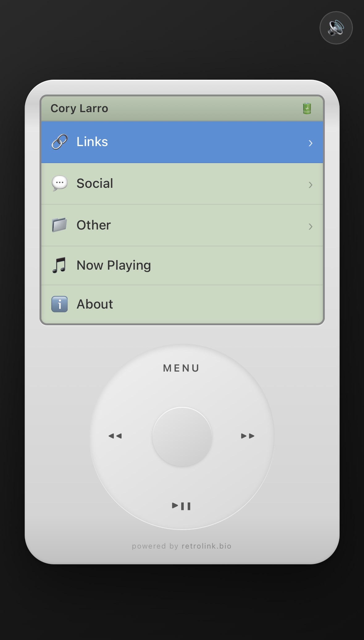Toggle play/pause on the click wheel
The width and height of the screenshot is (364, 640).
pos(181,506)
